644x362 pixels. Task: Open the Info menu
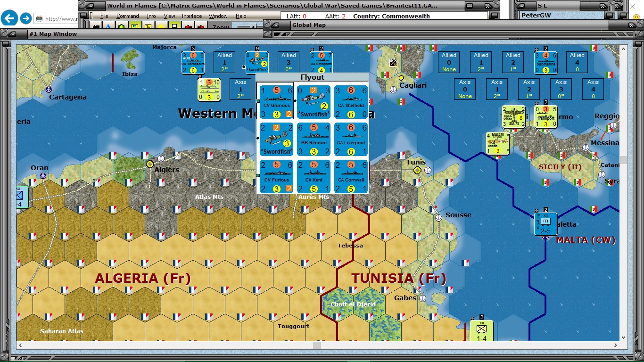(x=151, y=16)
